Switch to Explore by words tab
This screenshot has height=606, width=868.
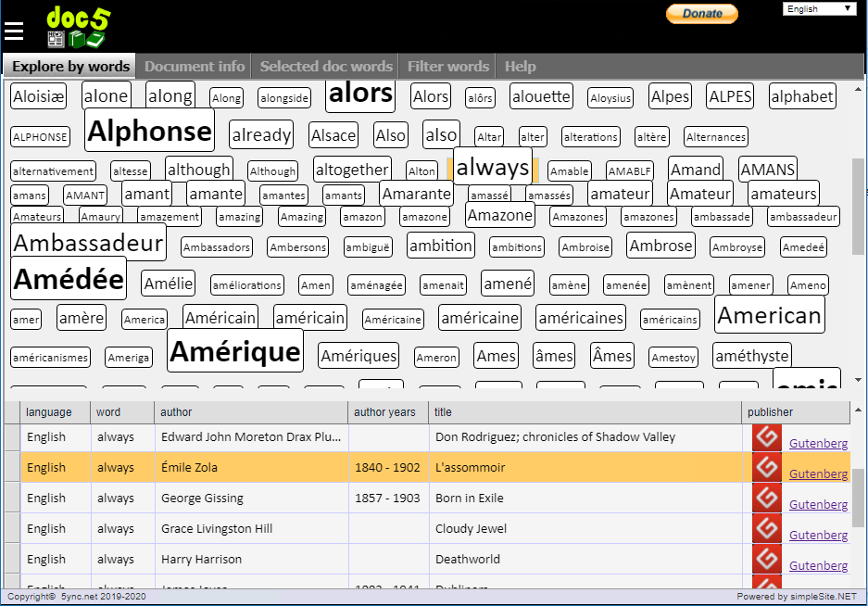tap(70, 67)
